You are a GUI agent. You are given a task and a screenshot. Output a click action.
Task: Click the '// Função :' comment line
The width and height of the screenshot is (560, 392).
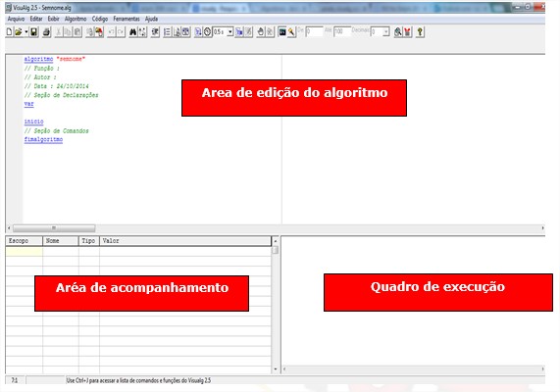pyautogui.click(x=42, y=69)
